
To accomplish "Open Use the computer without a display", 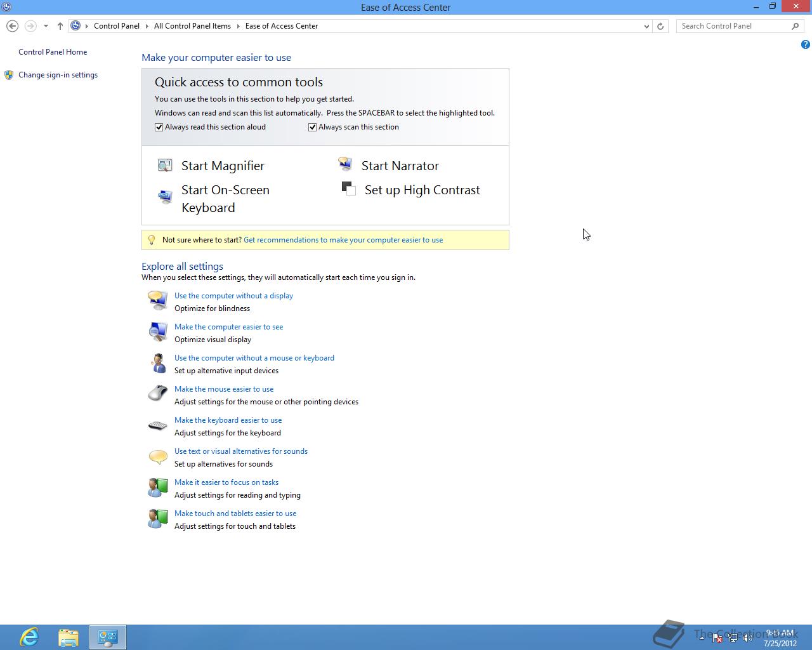I will click(x=233, y=296).
